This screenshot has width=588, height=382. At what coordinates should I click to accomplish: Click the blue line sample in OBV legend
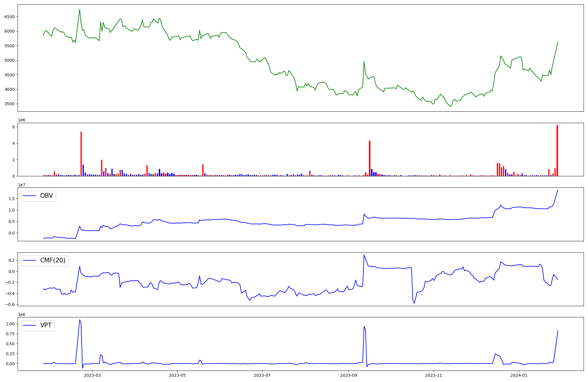[x=29, y=196]
